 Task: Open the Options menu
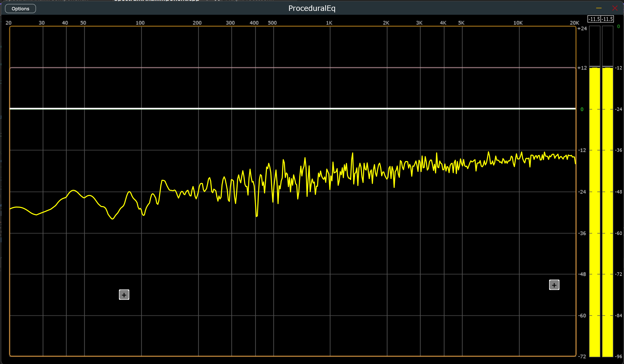click(x=20, y=9)
